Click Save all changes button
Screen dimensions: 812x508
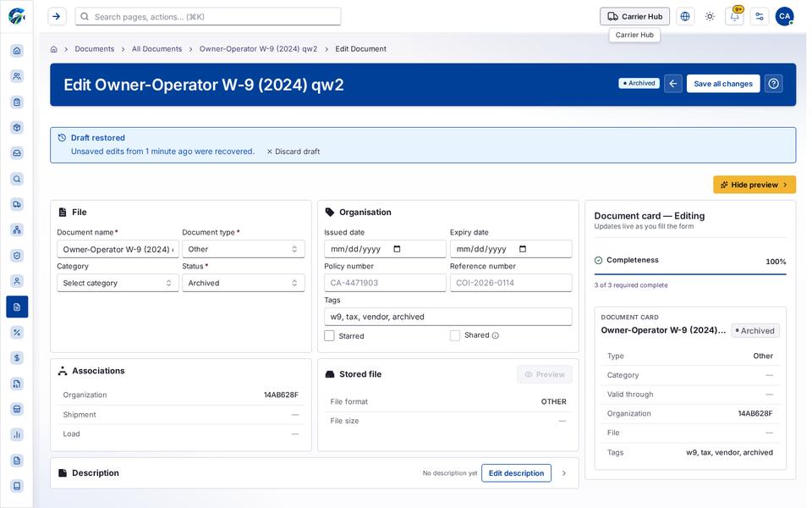723,84
